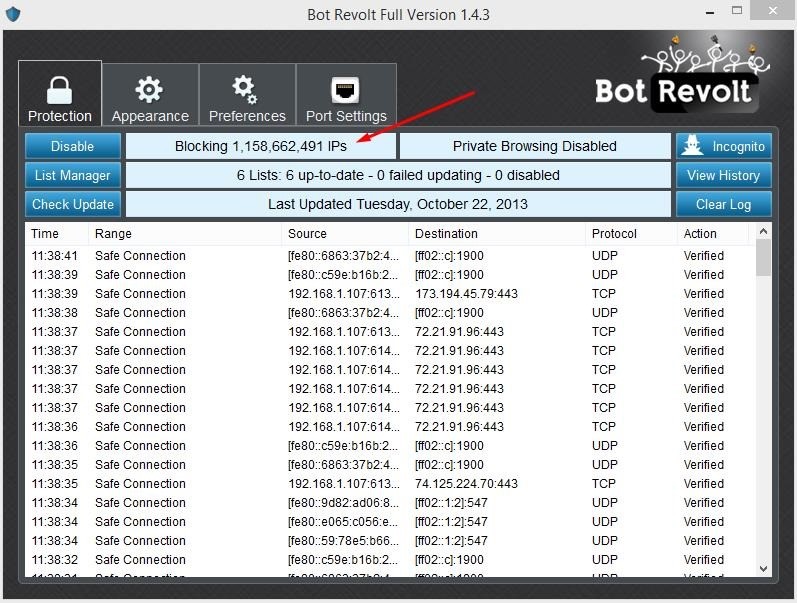The height and width of the screenshot is (603, 797).
Task: Select the 11:38:38 log time entry
Action: (54, 313)
